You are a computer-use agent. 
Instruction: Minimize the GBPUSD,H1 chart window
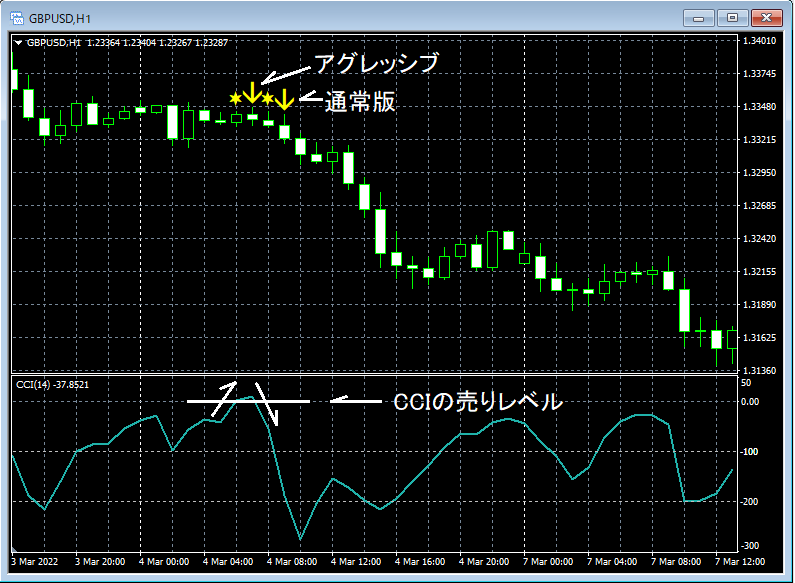click(698, 18)
